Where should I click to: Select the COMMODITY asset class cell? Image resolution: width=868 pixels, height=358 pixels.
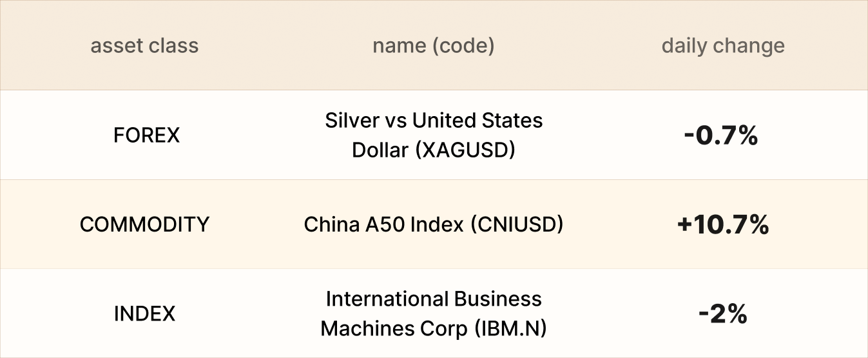144,224
